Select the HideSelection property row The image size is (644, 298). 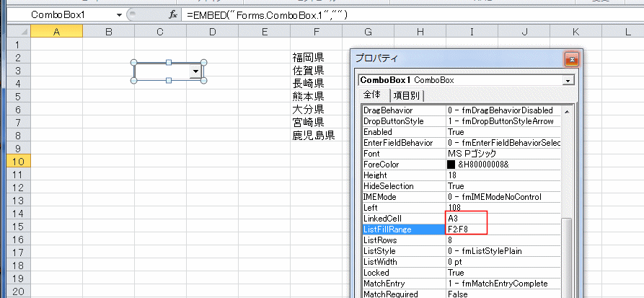(462, 185)
